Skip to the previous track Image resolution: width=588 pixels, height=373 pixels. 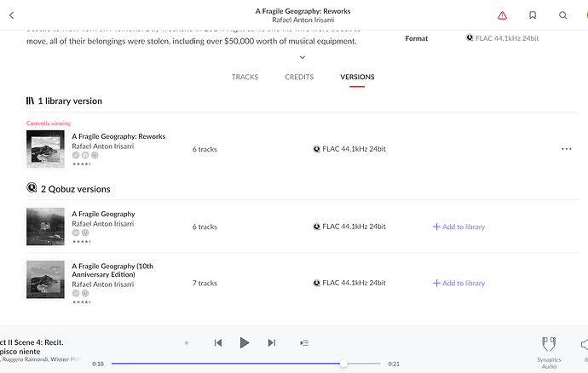click(x=218, y=342)
